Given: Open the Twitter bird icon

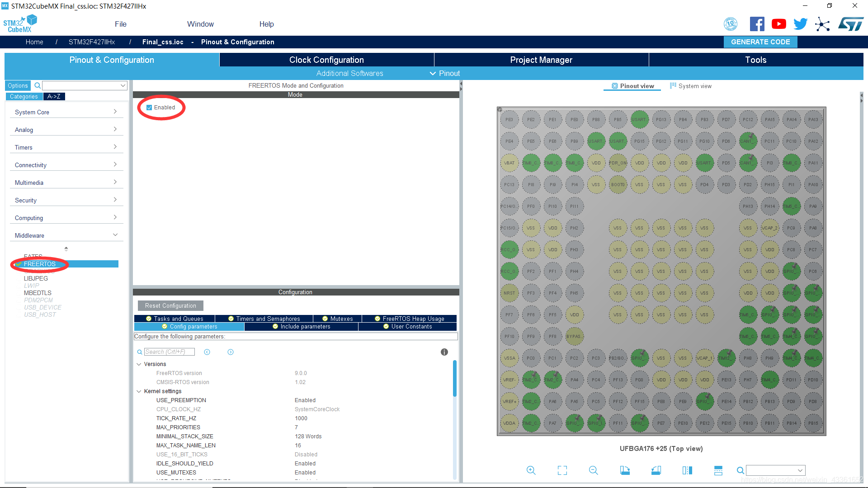Looking at the screenshot, I should (x=800, y=24).
